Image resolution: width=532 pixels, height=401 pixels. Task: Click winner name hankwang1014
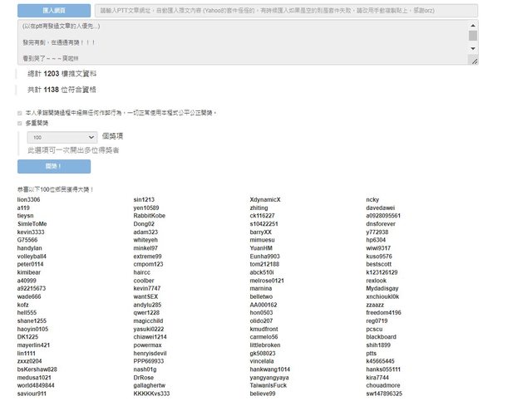pos(270,369)
